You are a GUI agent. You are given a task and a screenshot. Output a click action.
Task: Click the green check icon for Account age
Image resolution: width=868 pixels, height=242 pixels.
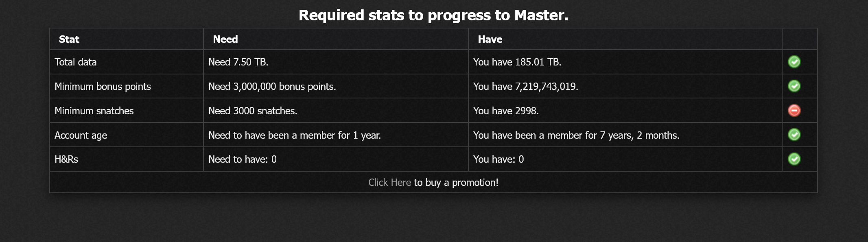pyautogui.click(x=794, y=135)
